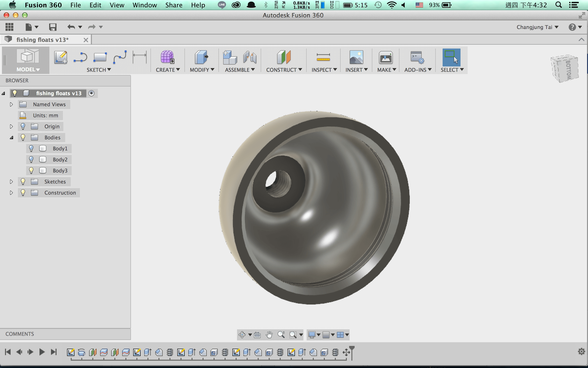
Task: Open the CREATE dropdown menu
Action: point(168,70)
